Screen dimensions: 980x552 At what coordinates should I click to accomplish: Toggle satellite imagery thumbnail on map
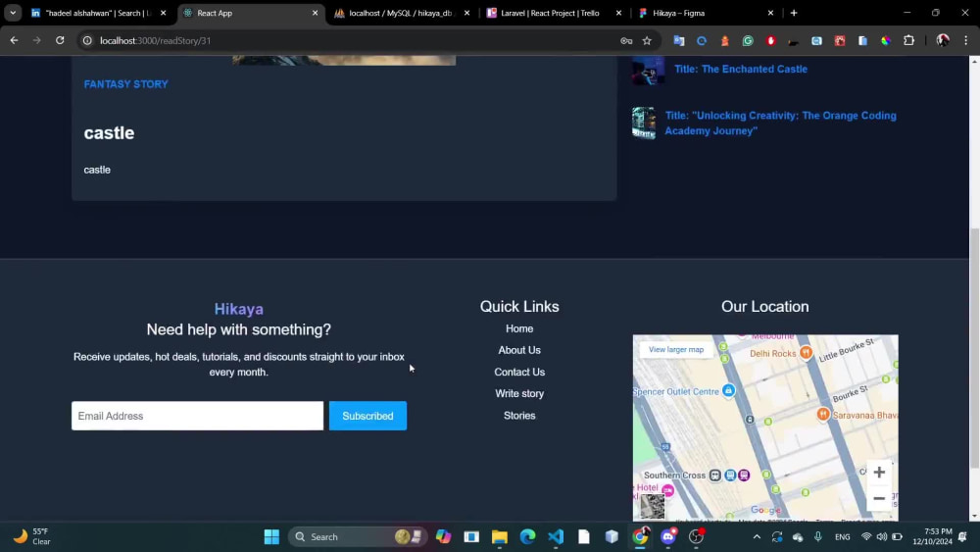tap(652, 506)
